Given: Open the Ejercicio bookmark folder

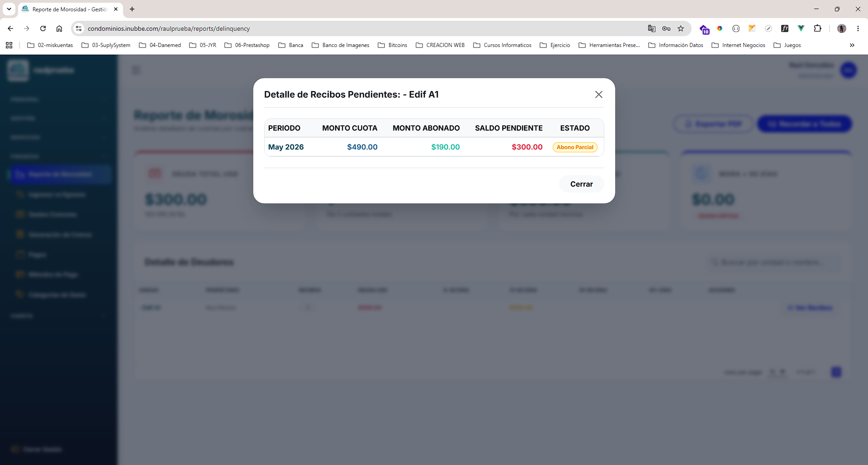Looking at the screenshot, I should pos(555,45).
